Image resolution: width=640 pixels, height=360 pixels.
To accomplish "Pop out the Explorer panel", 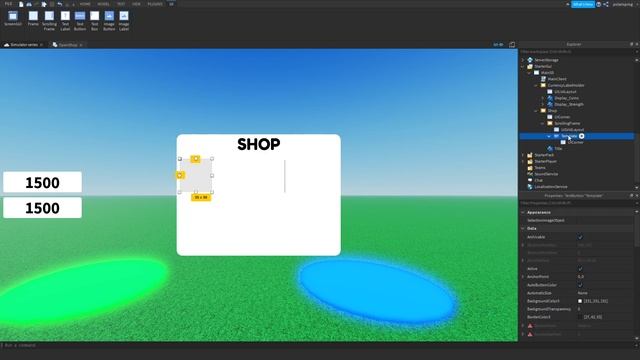I will [x=631, y=44].
